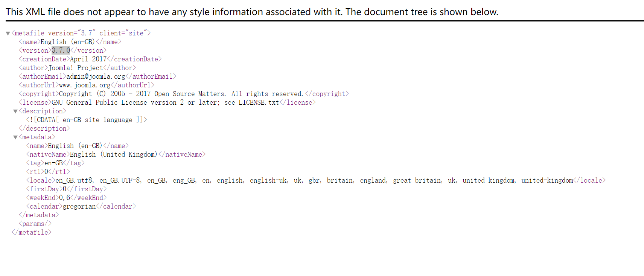This screenshot has height=276, width=644.
Task: Click the CDATA en-GB site language text
Action: tap(87, 120)
